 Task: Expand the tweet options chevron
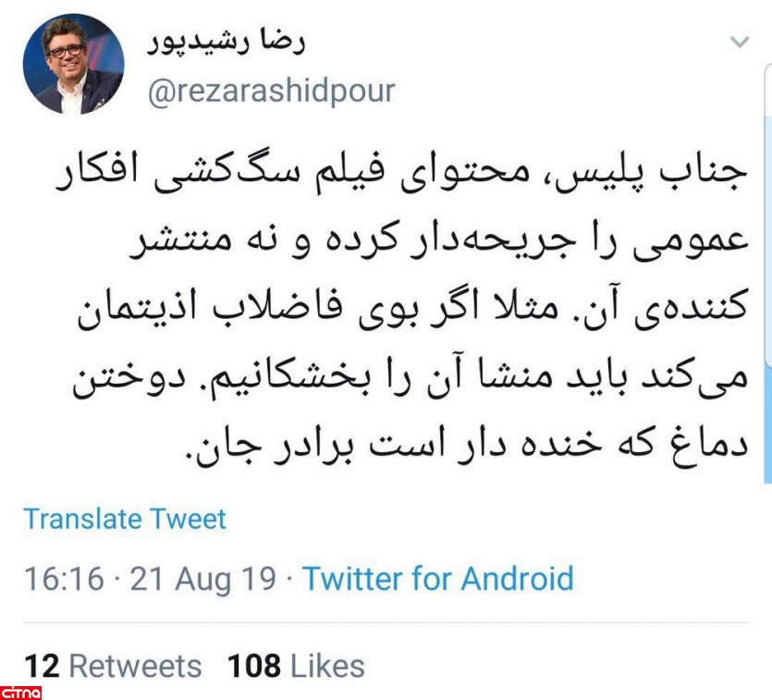click(x=739, y=42)
